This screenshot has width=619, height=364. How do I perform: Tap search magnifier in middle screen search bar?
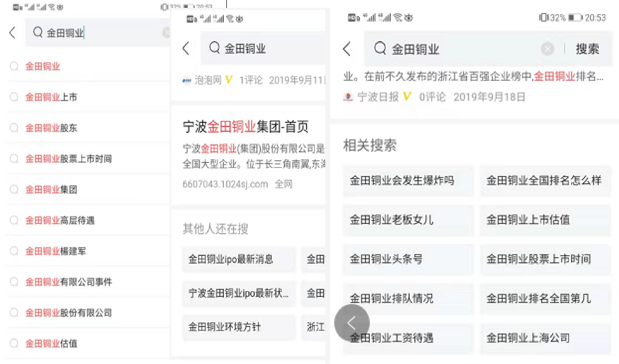click(x=215, y=48)
